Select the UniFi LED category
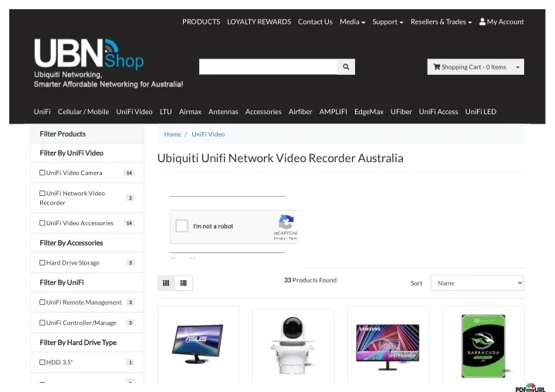The image size is (555, 392). 481,112
